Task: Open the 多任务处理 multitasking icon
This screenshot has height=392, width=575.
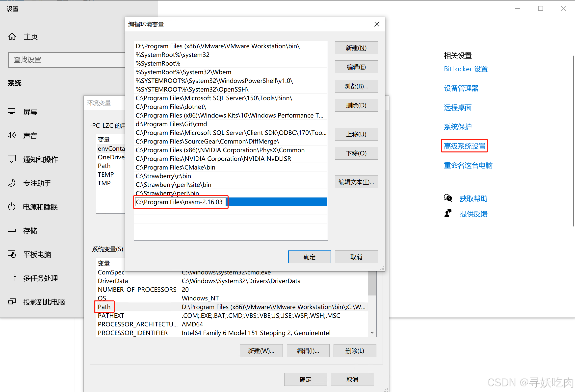Action: click(x=11, y=278)
